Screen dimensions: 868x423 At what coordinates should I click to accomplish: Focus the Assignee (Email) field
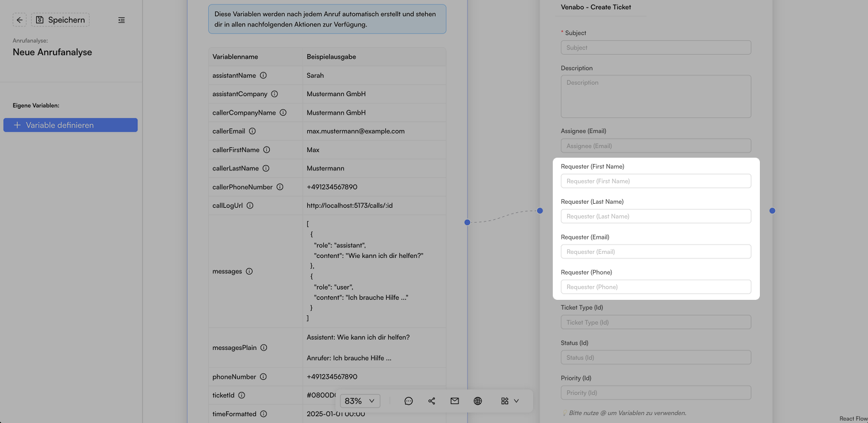tap(656, 146)
